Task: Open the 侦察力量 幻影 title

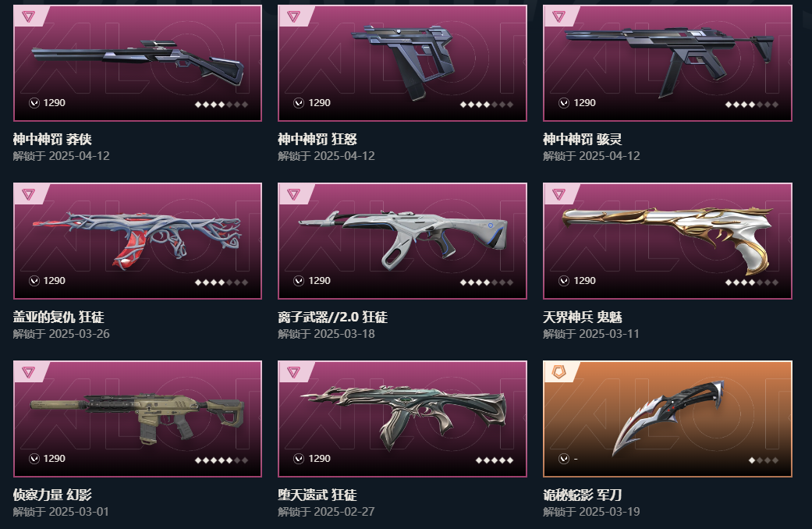Action: (52, 495)
